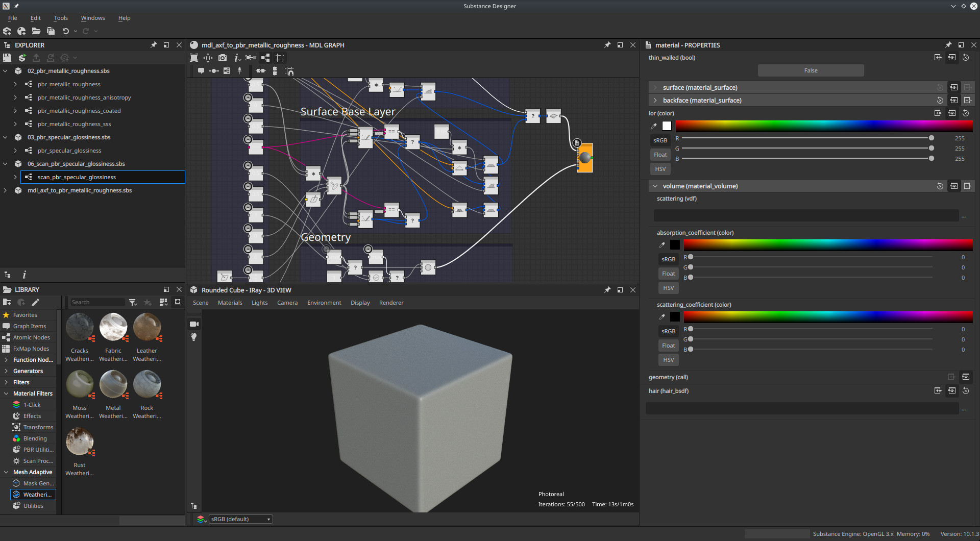980x541 pixels.
Task: Click the add folder icon in Library
Action: (7, 302)
